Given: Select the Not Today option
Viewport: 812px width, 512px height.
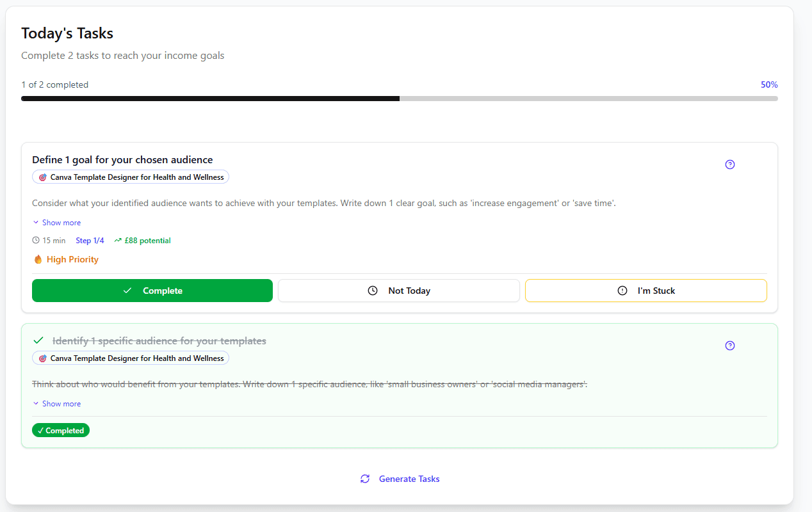Looking at the screenshot, I should pyautogui.click(x=398, y=290).
